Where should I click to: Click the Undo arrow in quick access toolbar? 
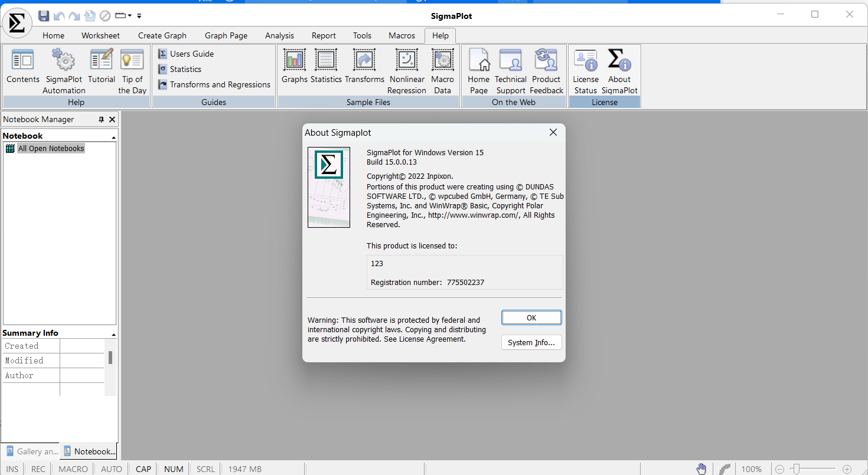[59, 16]
